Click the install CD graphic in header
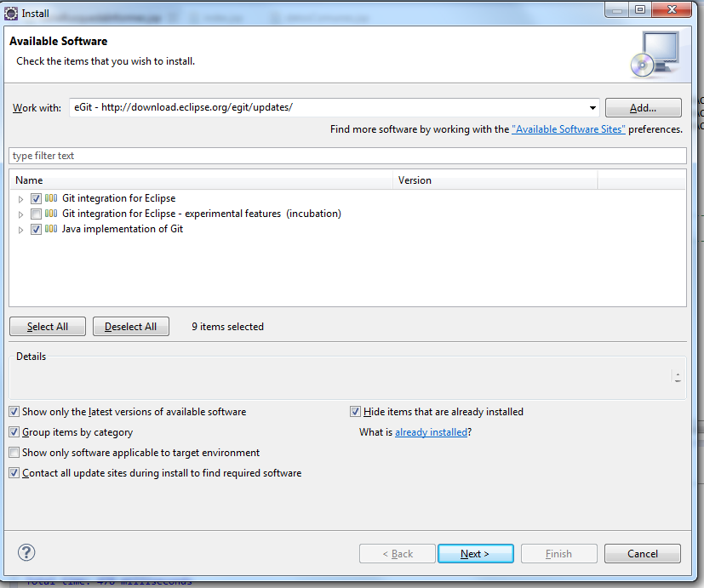Image resolution: width=704 pixels, height=588 pixels. [x=653, y=54]
